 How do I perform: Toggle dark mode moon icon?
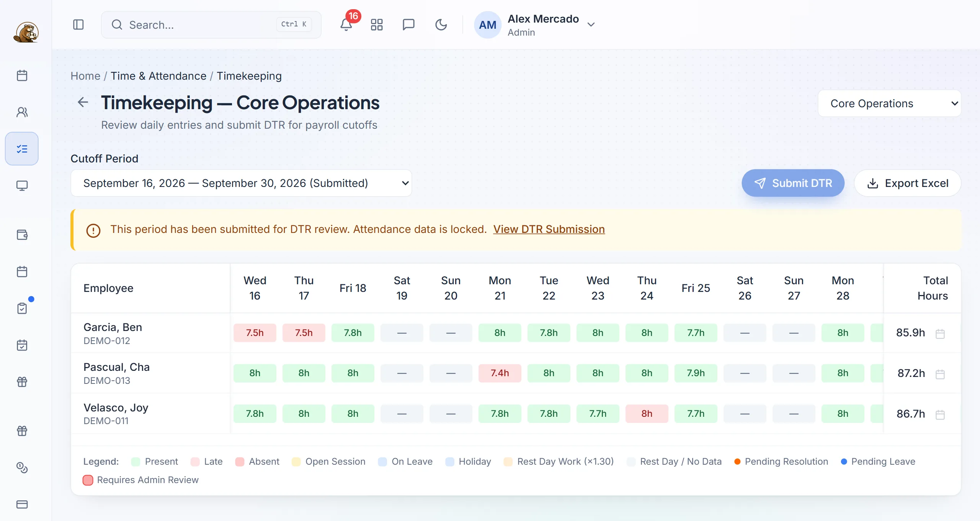441,25
